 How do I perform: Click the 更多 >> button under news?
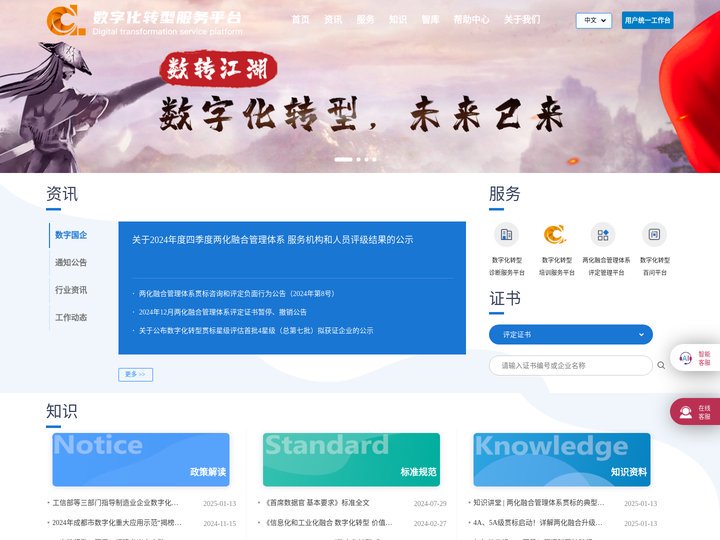(135, 375)
